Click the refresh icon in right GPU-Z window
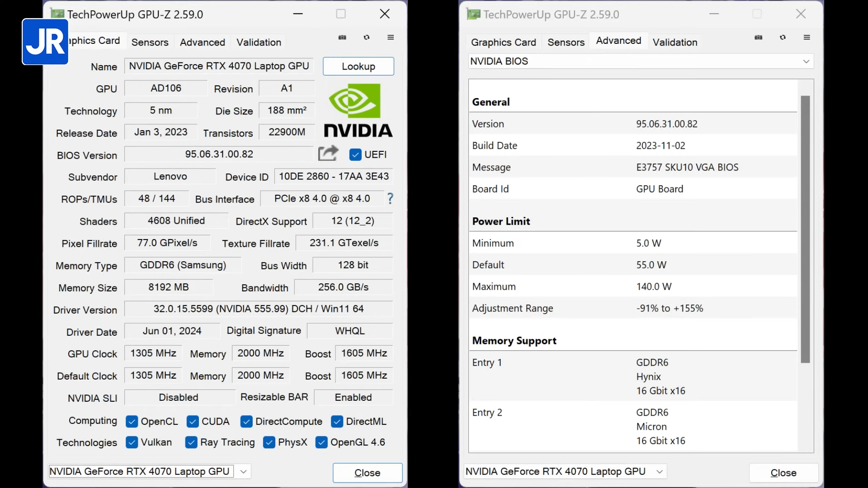The image size is (868, 488). [783, 38]
